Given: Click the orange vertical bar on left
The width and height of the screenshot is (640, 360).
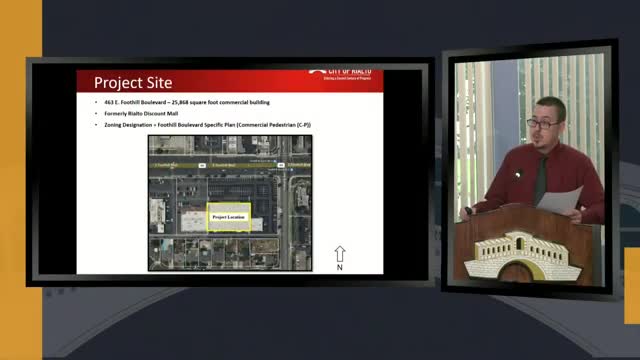Looking at the screenshot, I should 21,180.
